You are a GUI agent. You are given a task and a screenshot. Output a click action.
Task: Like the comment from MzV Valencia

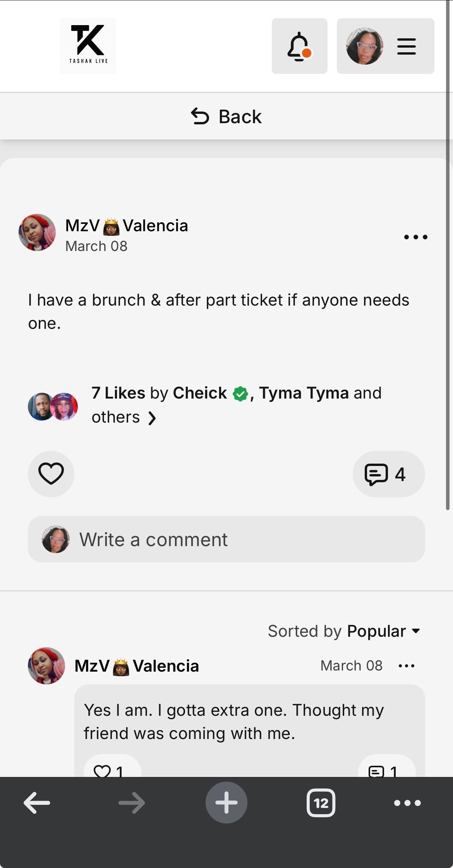[112, 768]
